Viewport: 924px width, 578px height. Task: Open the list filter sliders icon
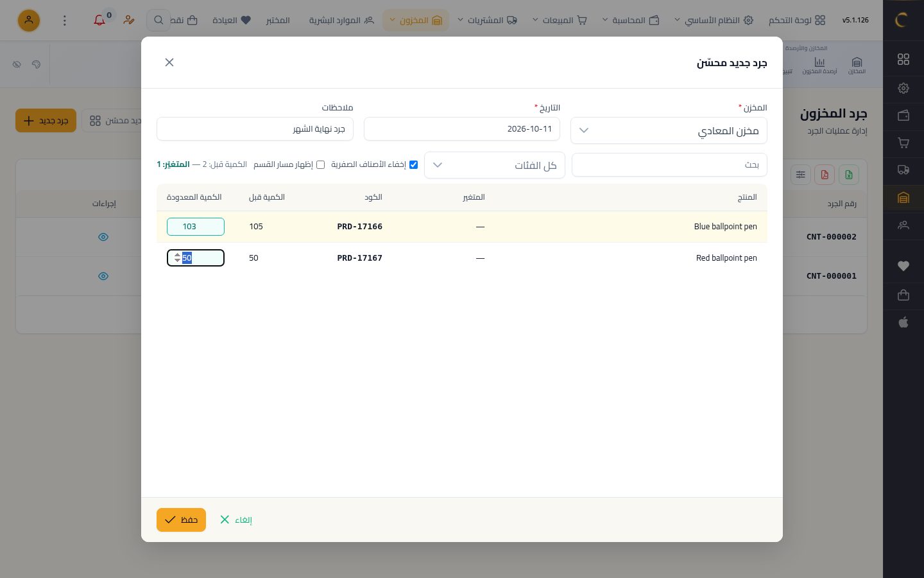[800, 175]
